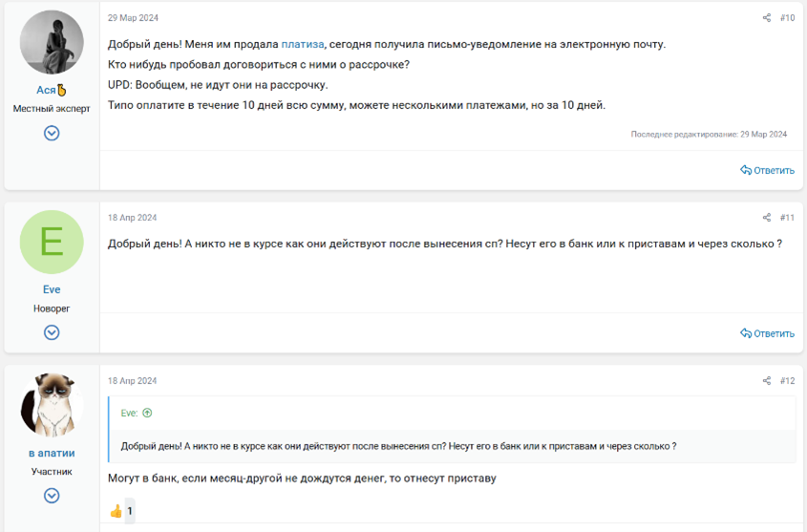807x532 pixels.
Task: Click the thumbs-up reaction icon
Action: click(117, 511)
